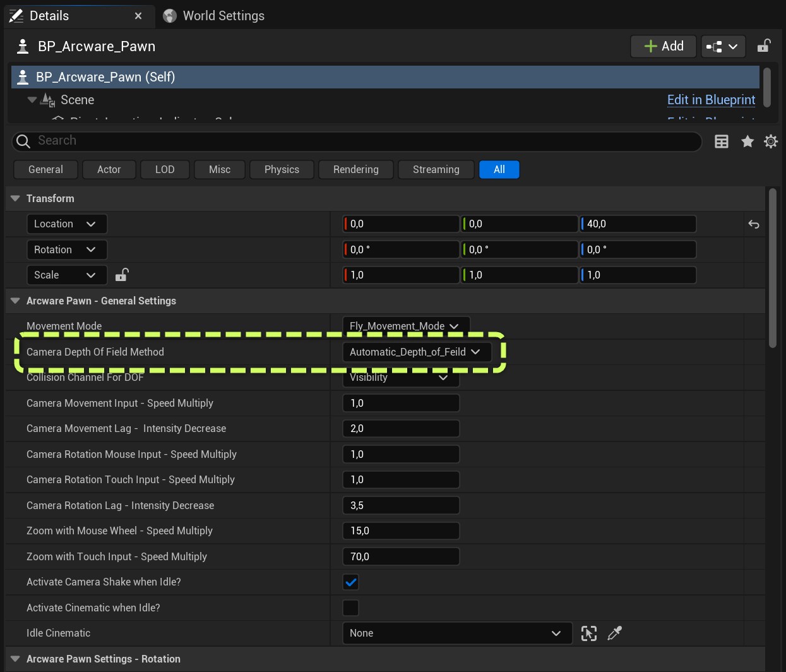Open the Edit in Blueprint link
The width and height of the screenshot is (786, 672).
711,100
